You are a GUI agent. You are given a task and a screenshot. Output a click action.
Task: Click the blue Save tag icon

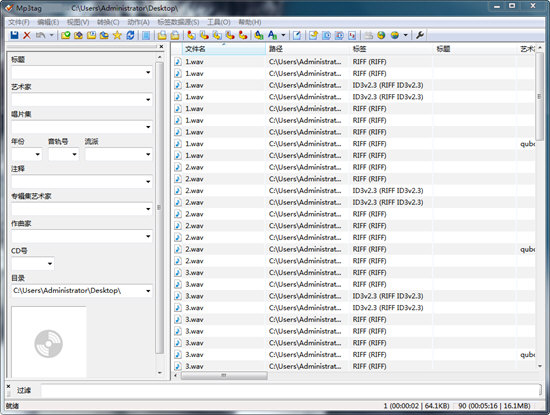[x=14, y=35]
